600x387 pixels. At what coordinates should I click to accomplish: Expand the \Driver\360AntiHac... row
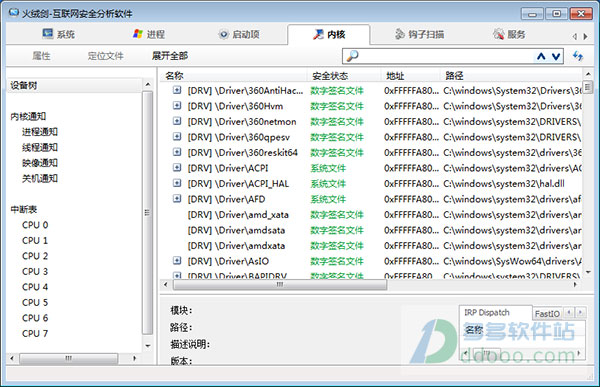coord(177,90)
